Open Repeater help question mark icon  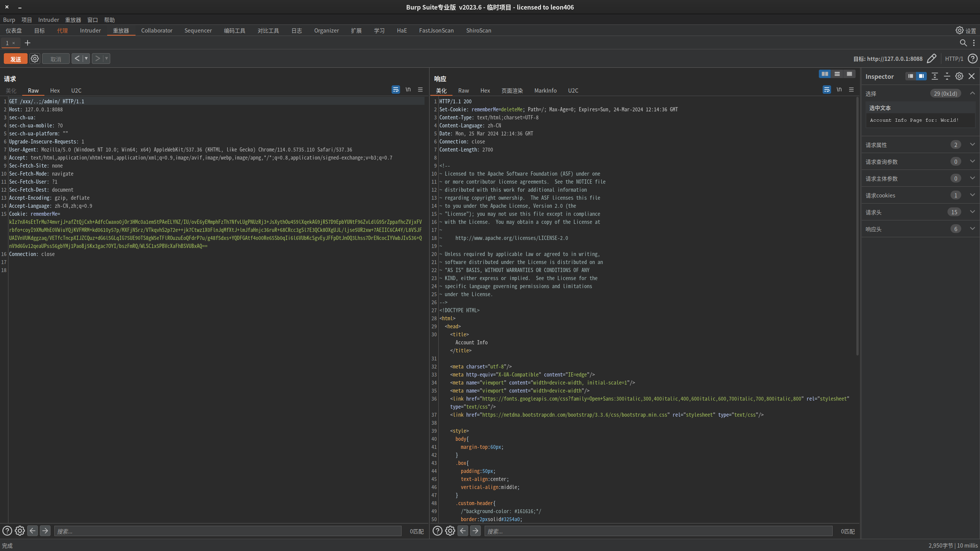tap(973, 59)
